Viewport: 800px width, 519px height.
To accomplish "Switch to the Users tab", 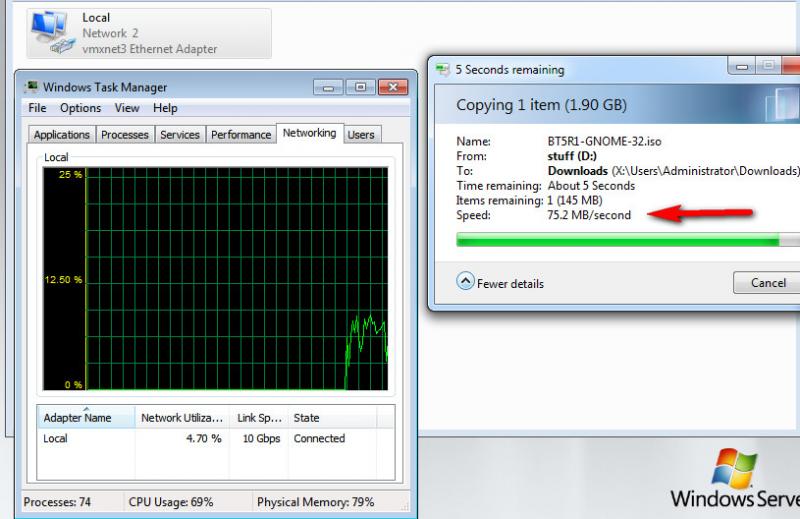I will pos(361,135).
